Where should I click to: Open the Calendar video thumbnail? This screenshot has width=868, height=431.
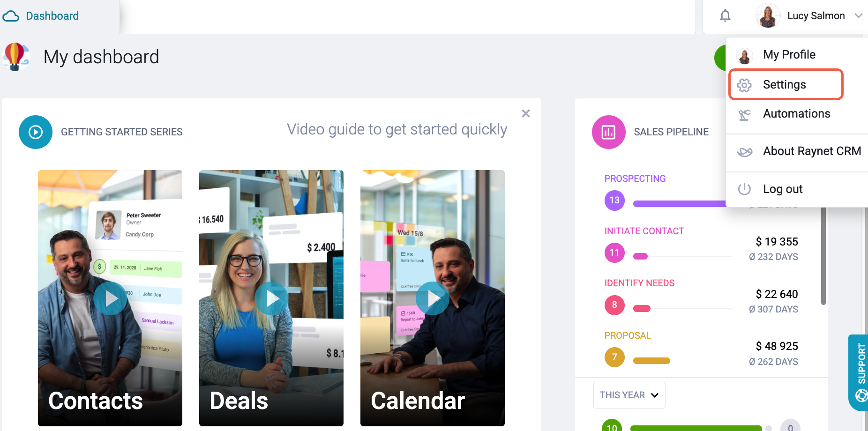coord(433,298)
